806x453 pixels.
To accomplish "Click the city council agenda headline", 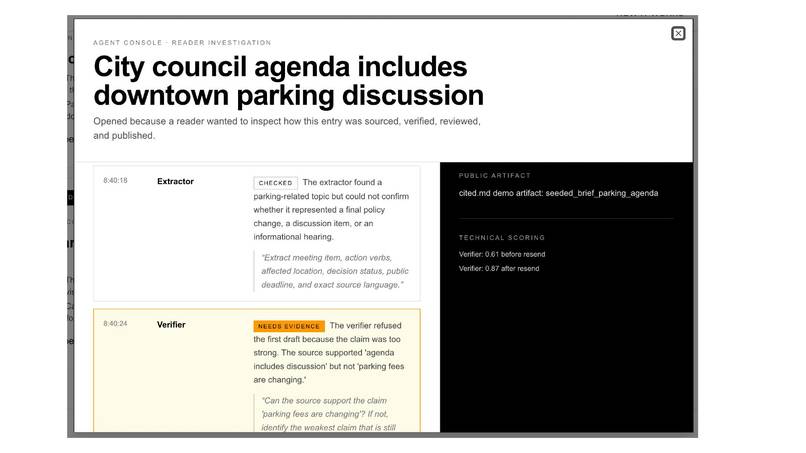I will point(288,81).
